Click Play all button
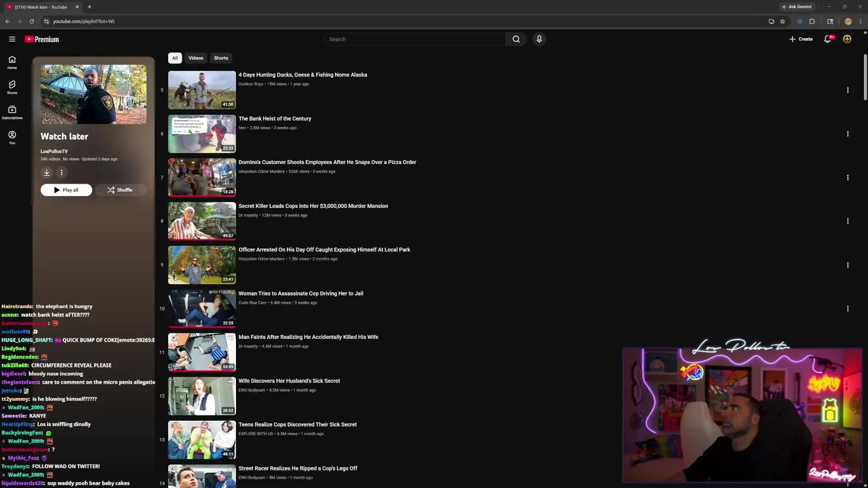Screen dimensions: 868x488 click(x=66, y=190)
